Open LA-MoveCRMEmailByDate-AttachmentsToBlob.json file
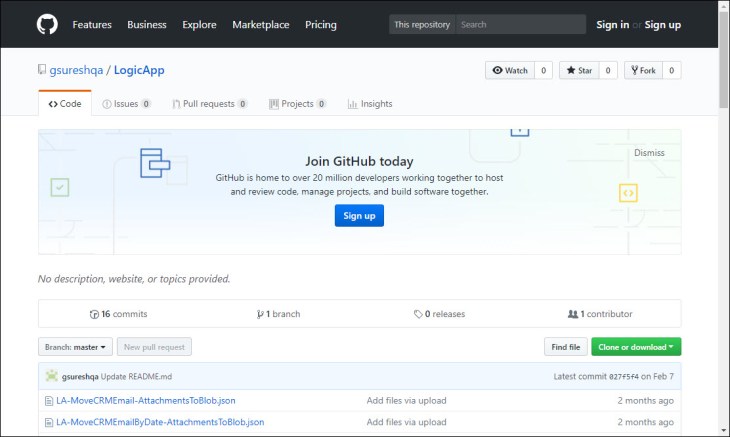The width and height of the screenshot is (730, 437). point(160,422)
